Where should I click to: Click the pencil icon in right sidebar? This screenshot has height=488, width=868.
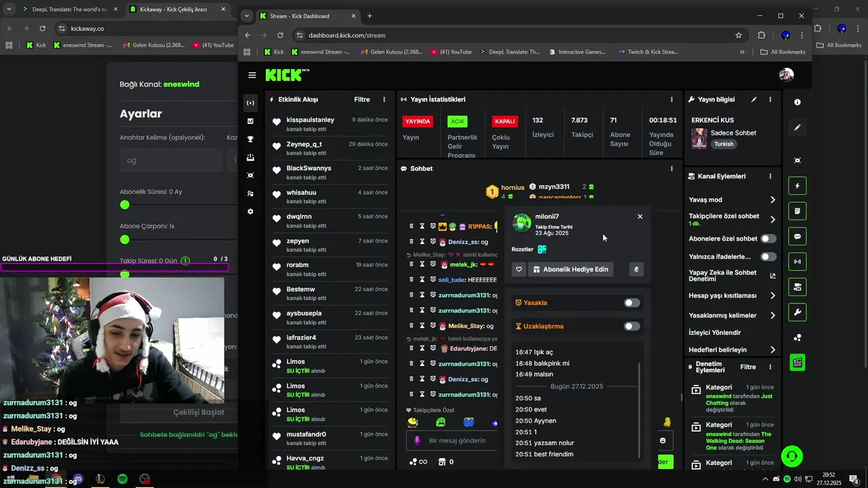797,127
